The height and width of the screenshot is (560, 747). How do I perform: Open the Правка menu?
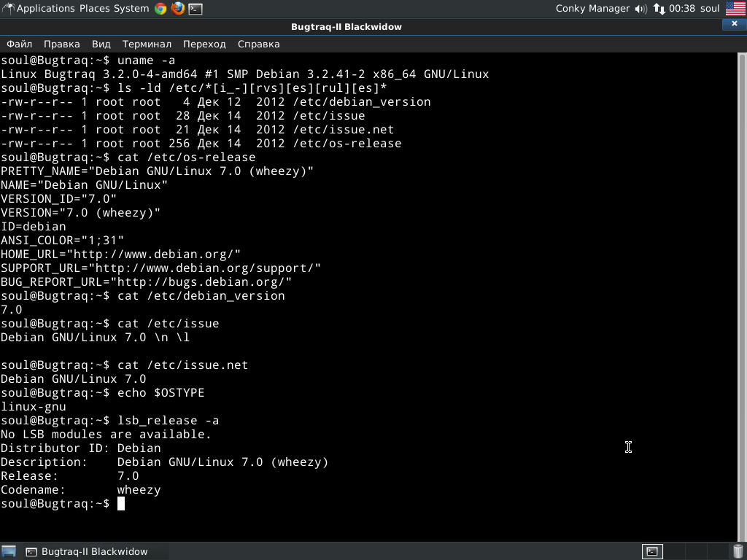tap(62, 44)
